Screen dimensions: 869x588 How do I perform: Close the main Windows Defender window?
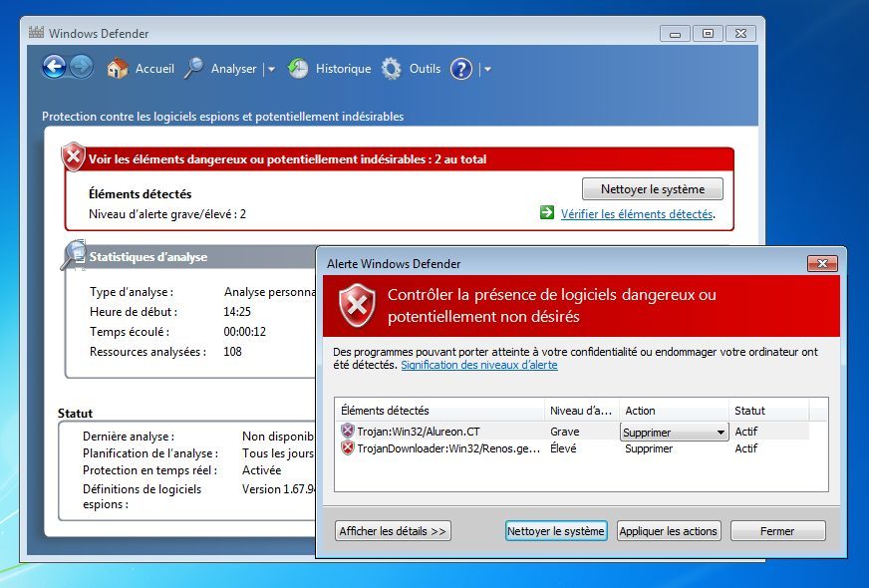(x=741, y=34)
